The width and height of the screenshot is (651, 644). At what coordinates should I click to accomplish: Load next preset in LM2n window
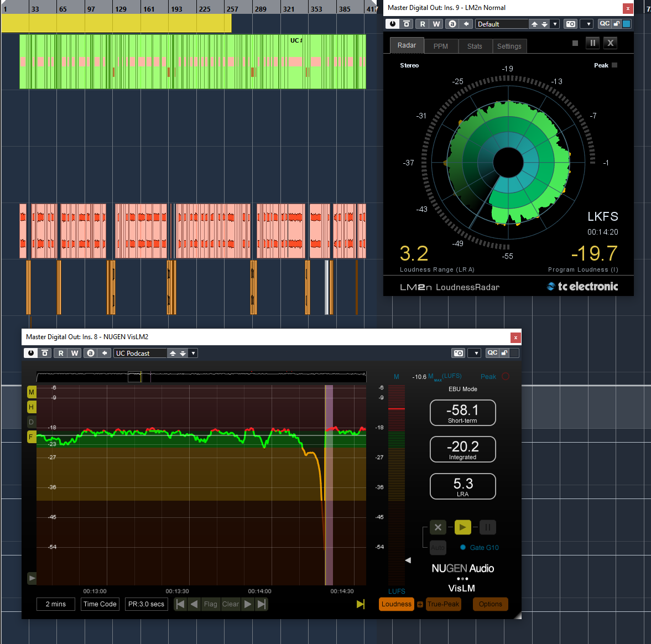pyautogui.click(x=544, y=24)
